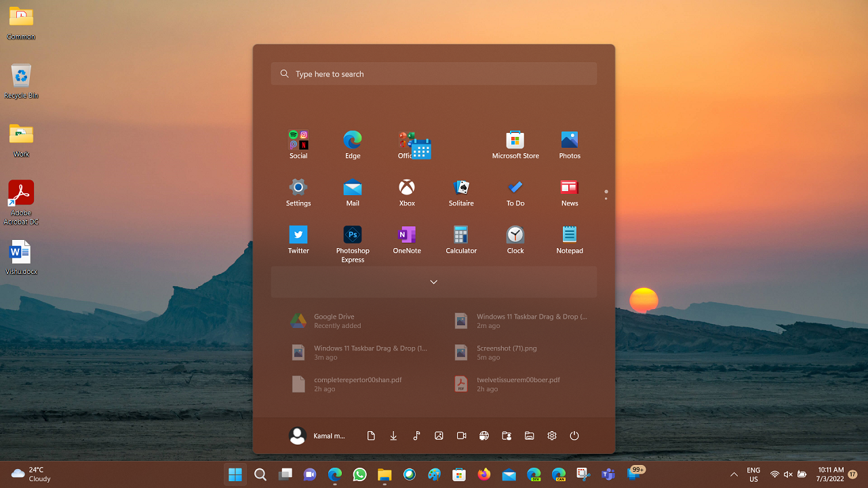Expand the pinned apps list with the down chevron

pyautogui.click(x=434, y=281)
